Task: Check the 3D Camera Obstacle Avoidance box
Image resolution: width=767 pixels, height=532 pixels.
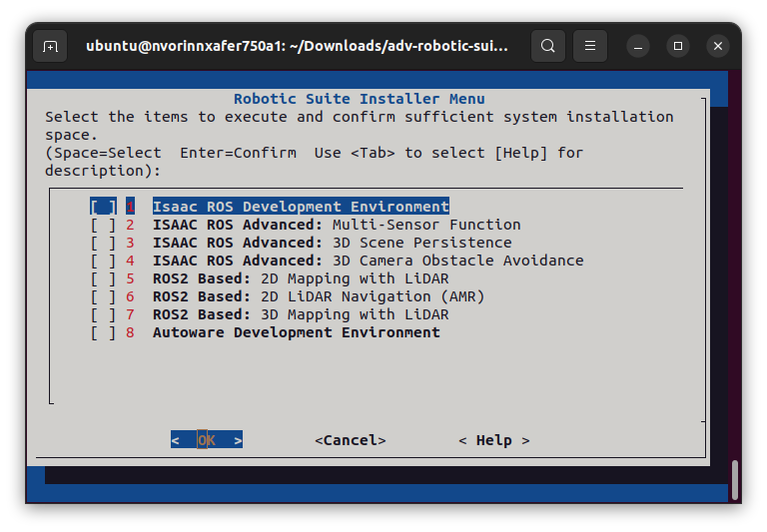Action: click(103, 261)
